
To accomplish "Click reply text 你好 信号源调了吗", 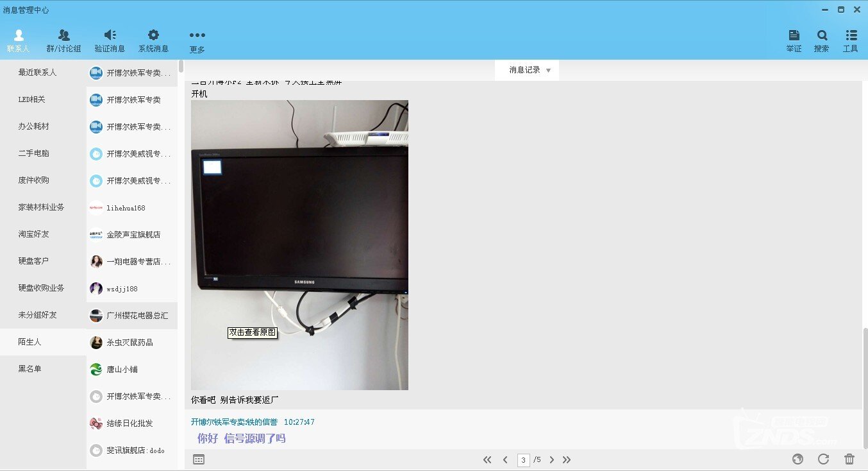I will [241, 438].
